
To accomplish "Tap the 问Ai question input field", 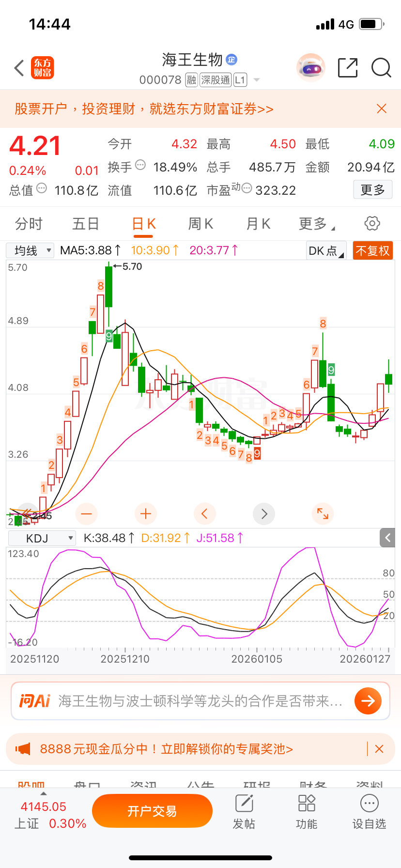I will pos(200,701).
